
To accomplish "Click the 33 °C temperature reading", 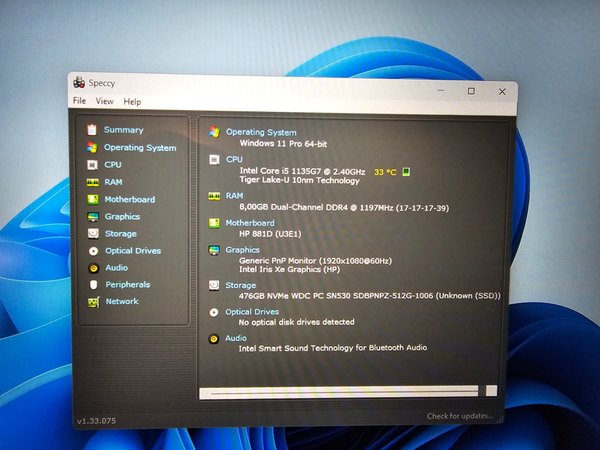I will pyautogui.click(x=385, y=172).
